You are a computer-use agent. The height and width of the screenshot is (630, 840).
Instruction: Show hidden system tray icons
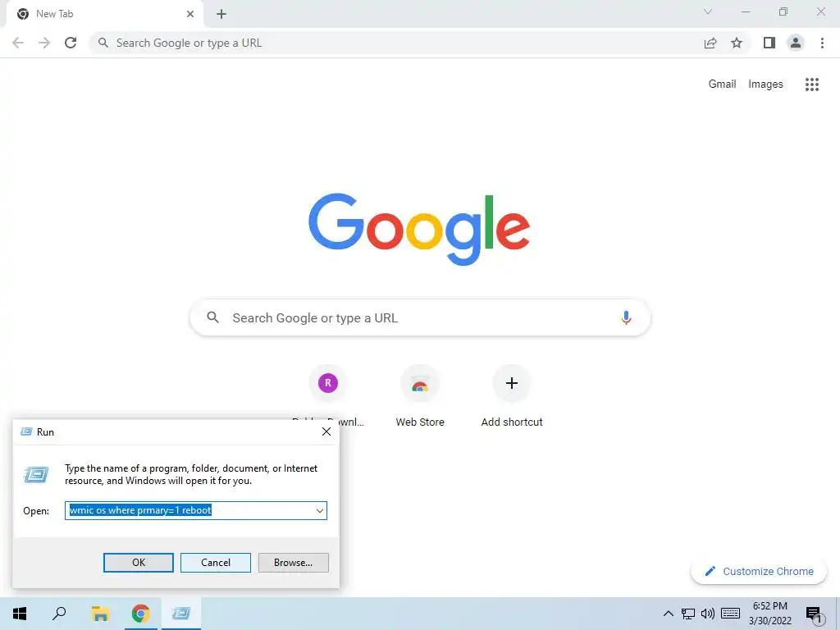coord(668,614)
